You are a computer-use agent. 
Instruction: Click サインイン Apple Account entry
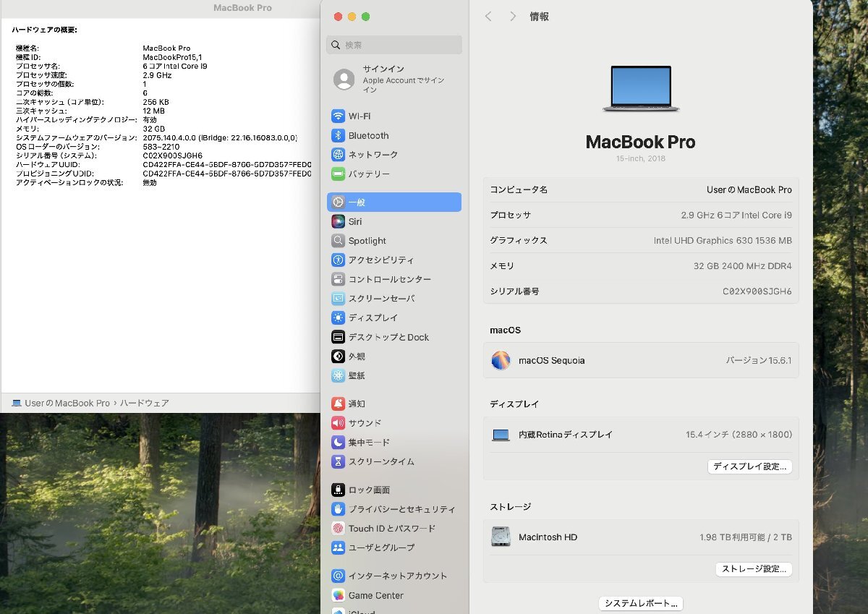point(394,80)
